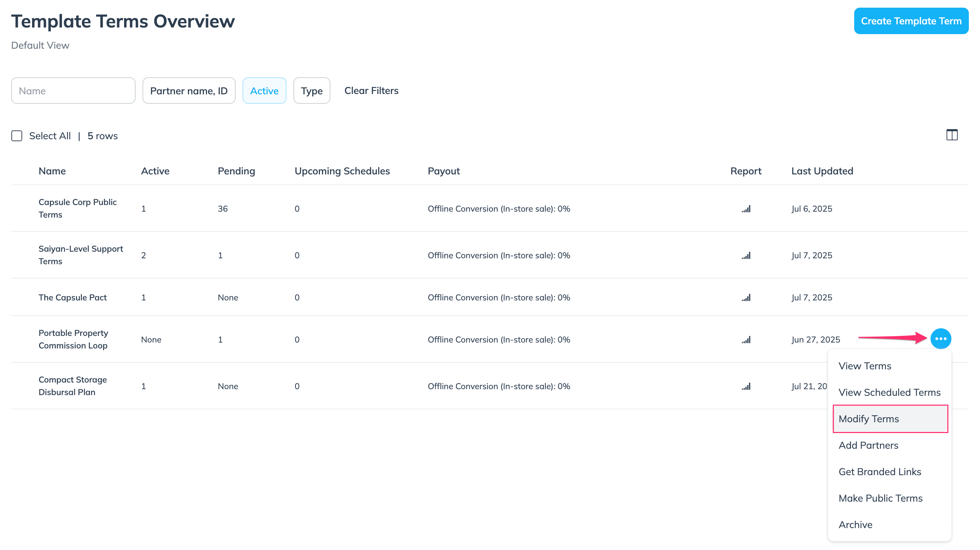Open report for Saiyan-Level Support Terms
Image resolution: width=980 pixels, height=550 pixels.
click(746, 256)
